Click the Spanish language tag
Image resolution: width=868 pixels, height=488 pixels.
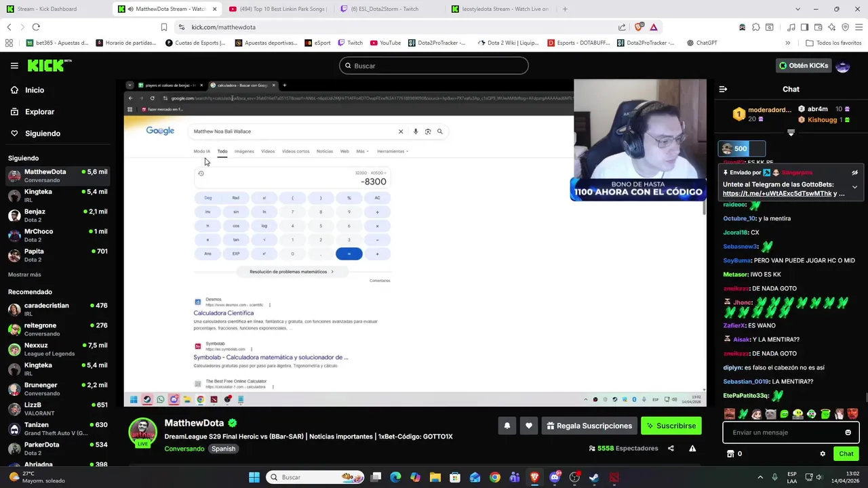pyautogui.click(x=223, y=449)
